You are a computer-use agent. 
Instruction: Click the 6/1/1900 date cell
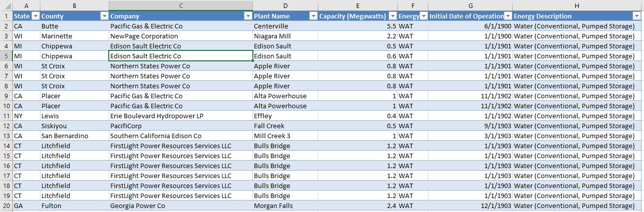click(470, 26)
